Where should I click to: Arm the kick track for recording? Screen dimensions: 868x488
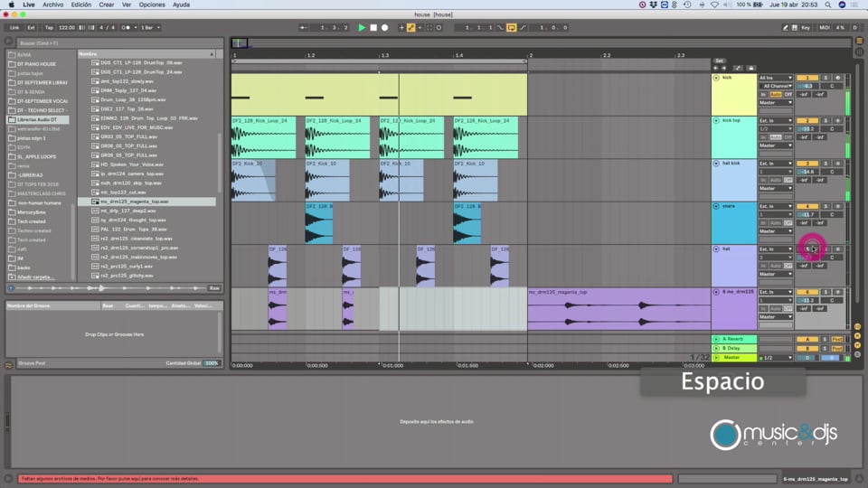click(x=837, y=78)
